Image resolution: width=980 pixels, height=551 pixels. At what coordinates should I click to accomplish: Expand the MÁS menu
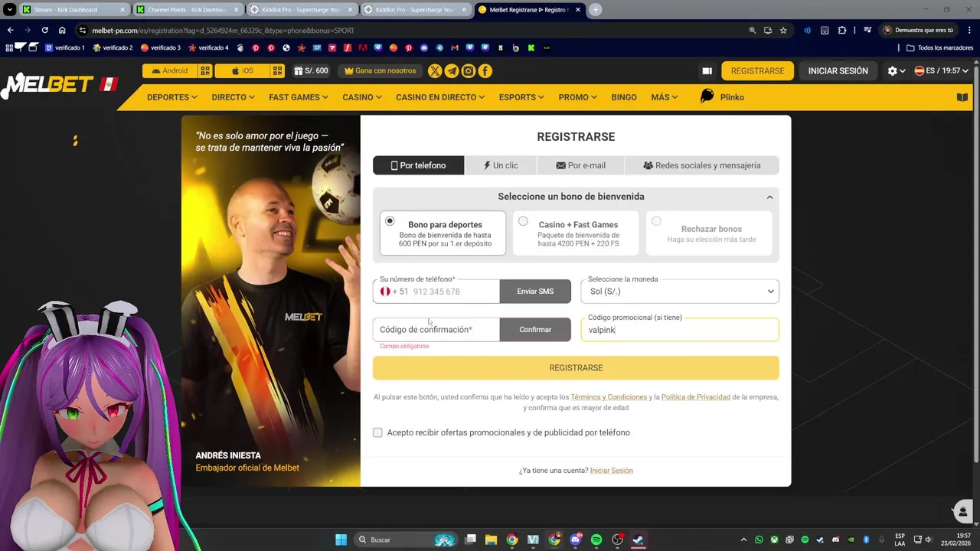click(665, 97)
